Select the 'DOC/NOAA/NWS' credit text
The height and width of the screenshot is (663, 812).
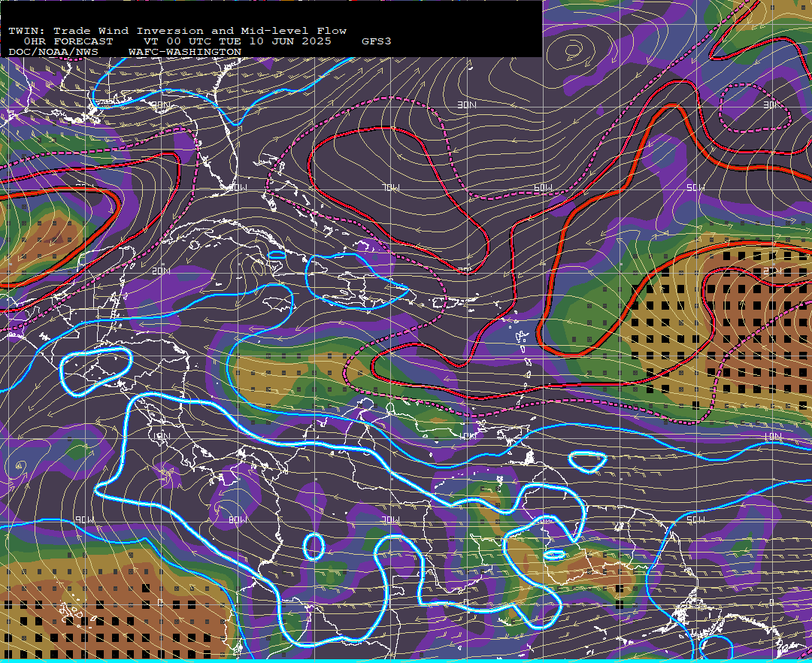pos(53,53)
